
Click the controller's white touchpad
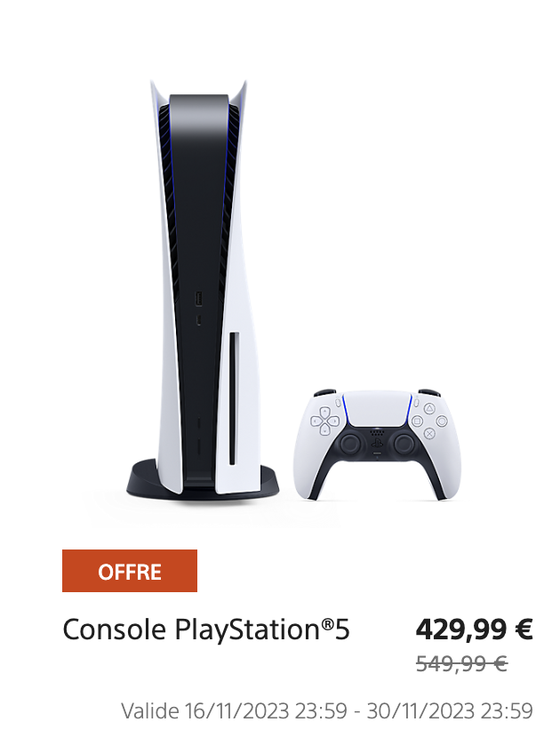[378, 409]
